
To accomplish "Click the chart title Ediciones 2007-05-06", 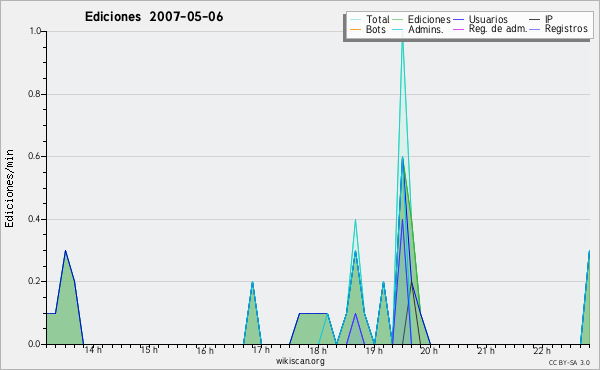I will tap(154, 17).
